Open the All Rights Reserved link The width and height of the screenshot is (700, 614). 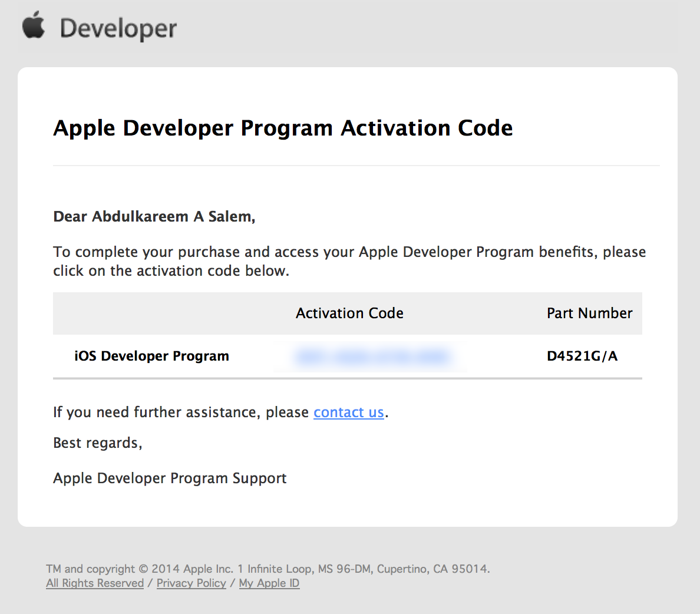[95, 583]
